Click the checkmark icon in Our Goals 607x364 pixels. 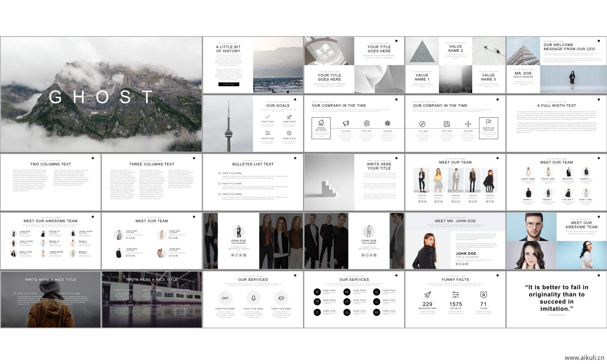267,117
